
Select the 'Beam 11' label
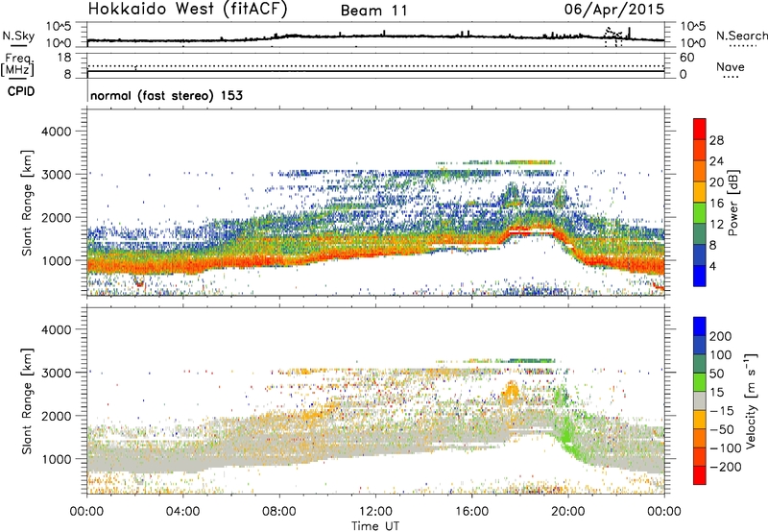point(374,11)
